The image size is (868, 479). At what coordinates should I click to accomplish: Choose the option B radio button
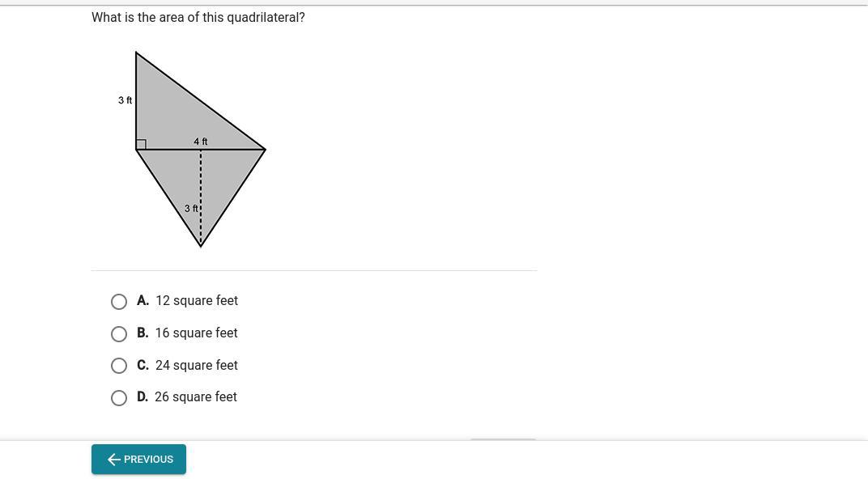[x=119, y=334]
